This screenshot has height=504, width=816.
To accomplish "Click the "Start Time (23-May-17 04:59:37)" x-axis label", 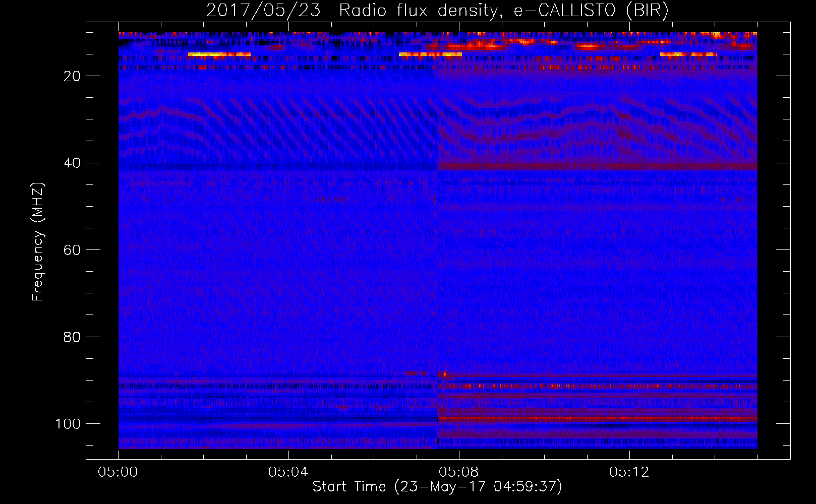I will pyautogui.click(x=437, y=487).
